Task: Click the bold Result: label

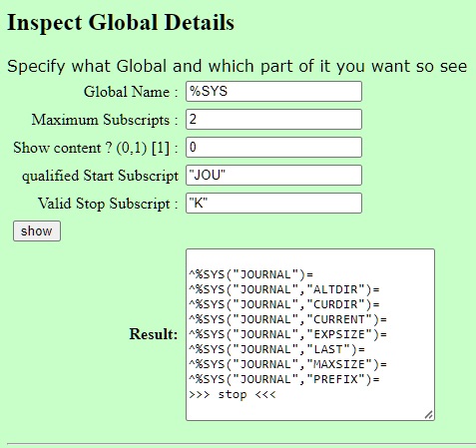Action: coord(154,334)
